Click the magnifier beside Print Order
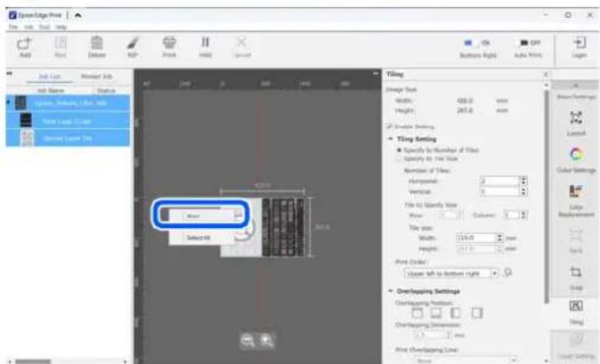Image resolution: width=600 pixels, height=364 pixels. click(508, 272)
